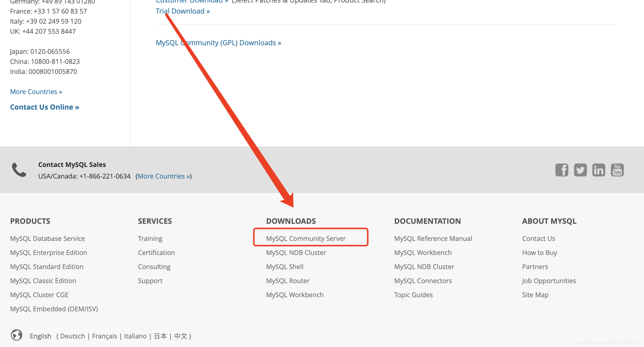Open MySQL Standard Edition link
Viewport: 644px width, 347px height.
point(47,267)
